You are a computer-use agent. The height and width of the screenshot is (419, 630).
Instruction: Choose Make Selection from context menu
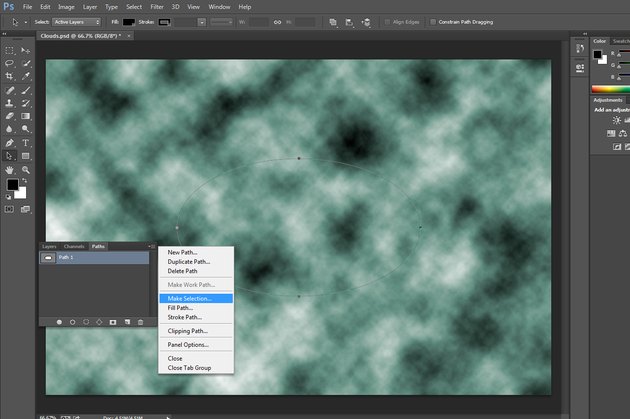click(x=196, y=298)
